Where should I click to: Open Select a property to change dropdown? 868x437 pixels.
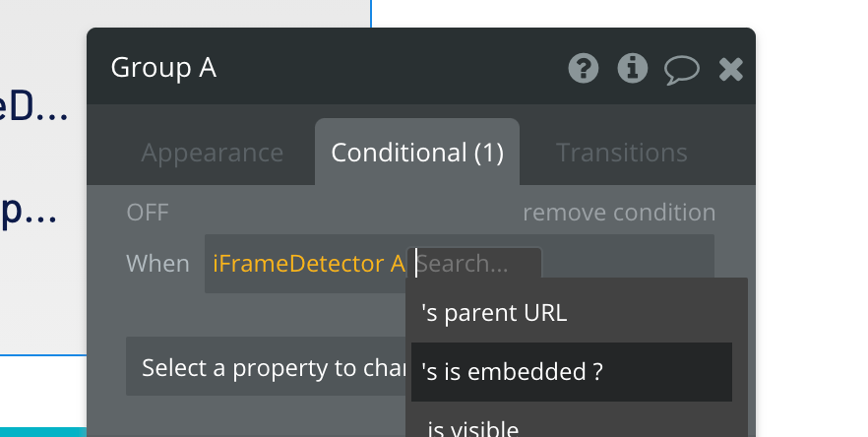pos(267,367)
